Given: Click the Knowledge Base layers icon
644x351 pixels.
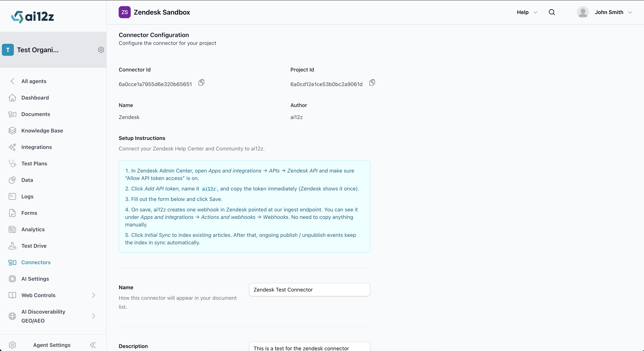Looking at the screenshot, I should 12,131.
